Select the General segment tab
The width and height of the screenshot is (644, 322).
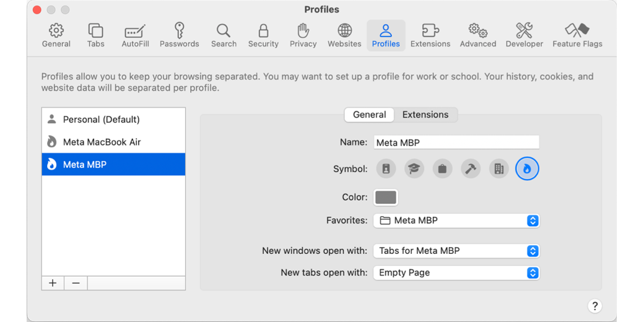pyautogui.click(x=369, y=115)
